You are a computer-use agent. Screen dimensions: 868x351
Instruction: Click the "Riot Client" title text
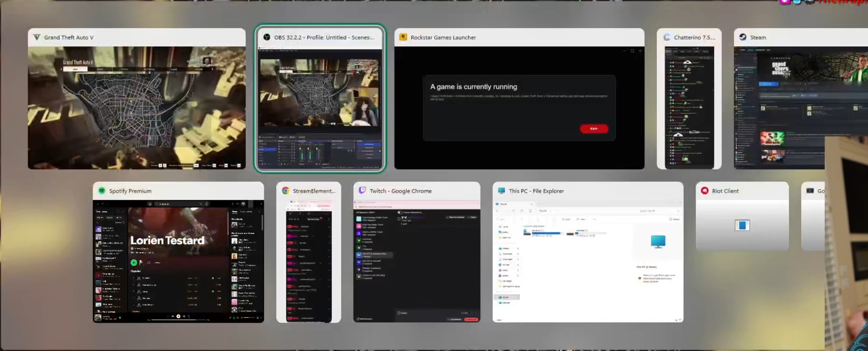(x=725, y=191)
